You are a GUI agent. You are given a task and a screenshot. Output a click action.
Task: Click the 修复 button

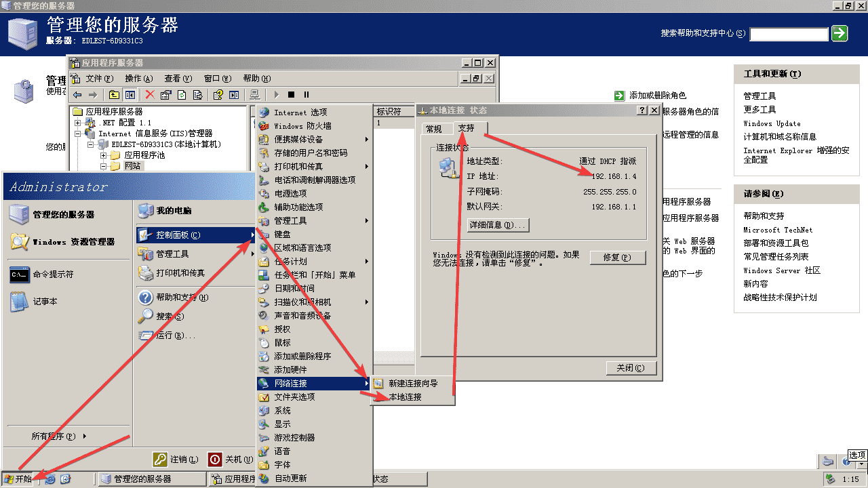click(616, 258)
